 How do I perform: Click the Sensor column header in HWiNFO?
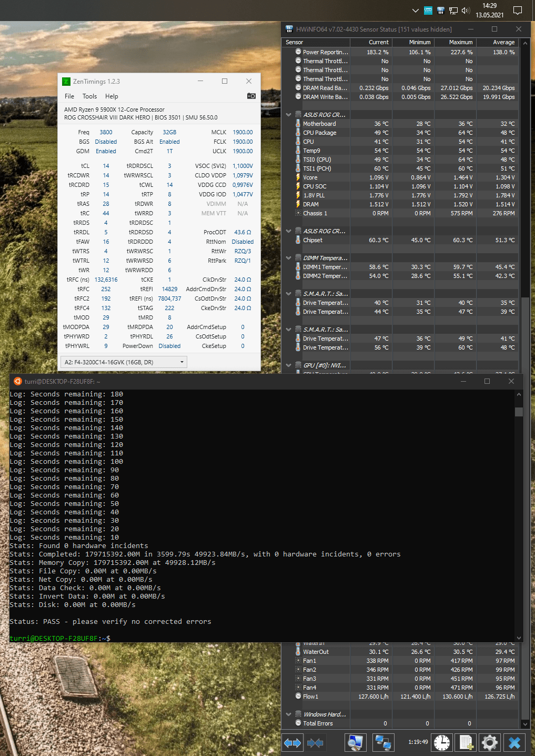coord(316,42)
